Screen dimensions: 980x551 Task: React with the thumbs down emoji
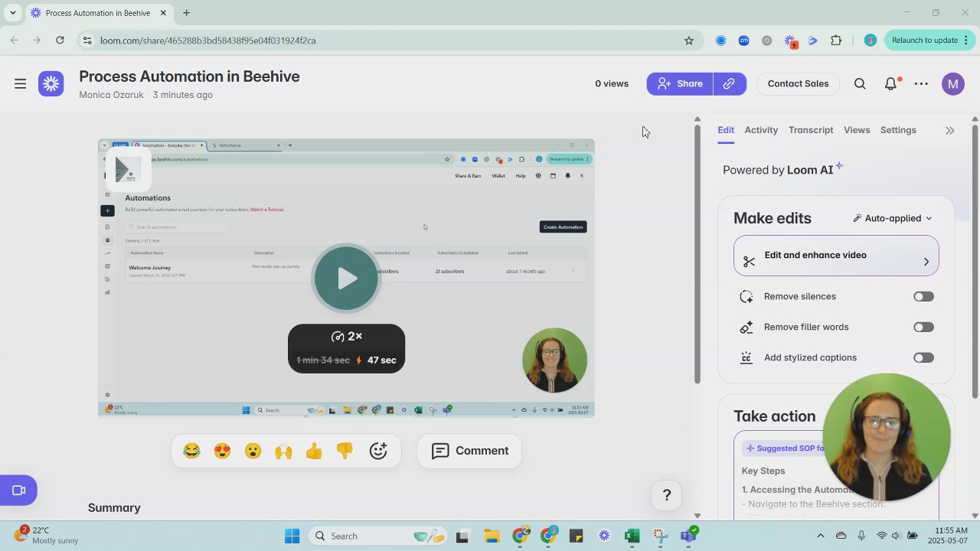[345, 451]
